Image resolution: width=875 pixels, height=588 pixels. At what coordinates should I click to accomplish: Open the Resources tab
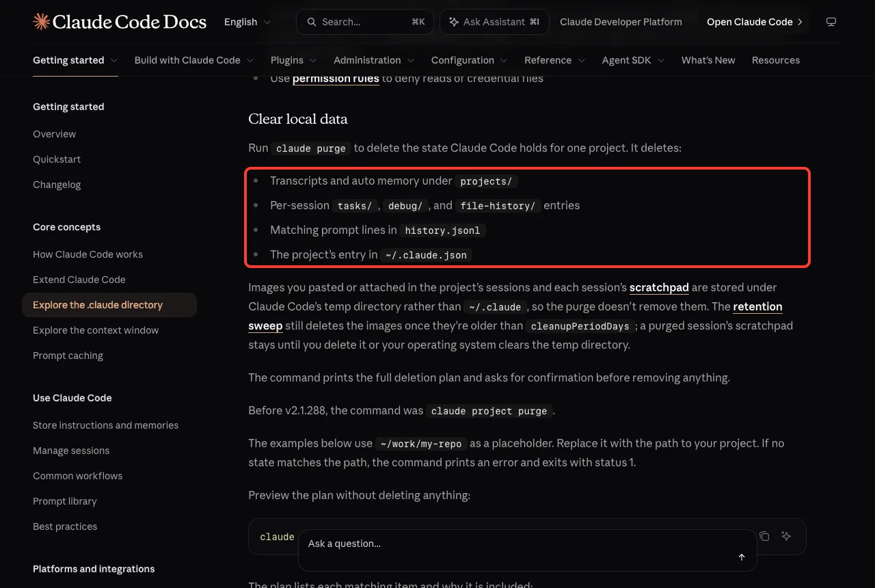pos(776,60)
